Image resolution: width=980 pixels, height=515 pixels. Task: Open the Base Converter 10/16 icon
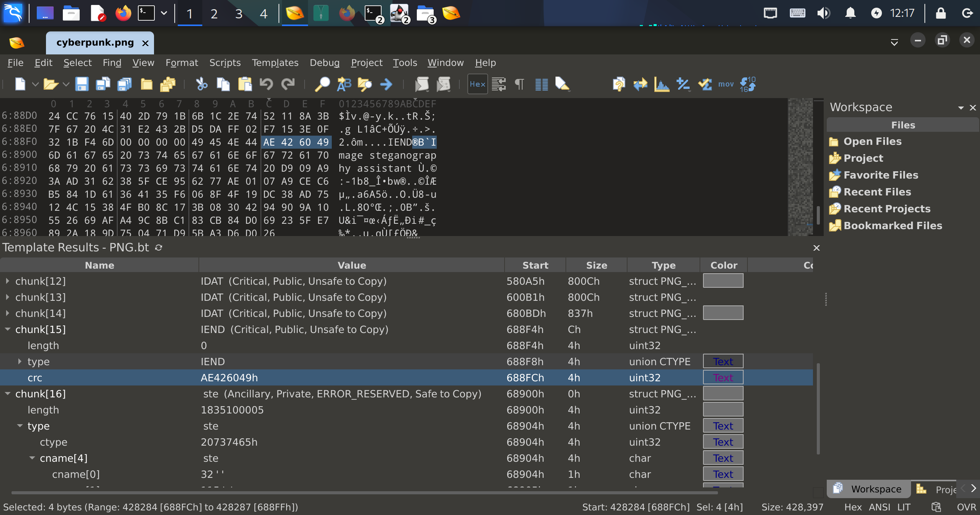tap(747, 84)
